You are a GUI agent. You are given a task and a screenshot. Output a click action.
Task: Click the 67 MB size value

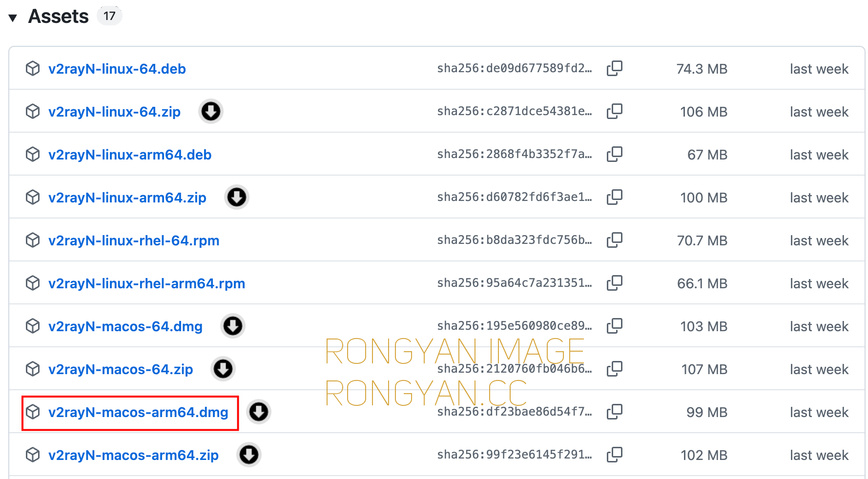(707, 155)
